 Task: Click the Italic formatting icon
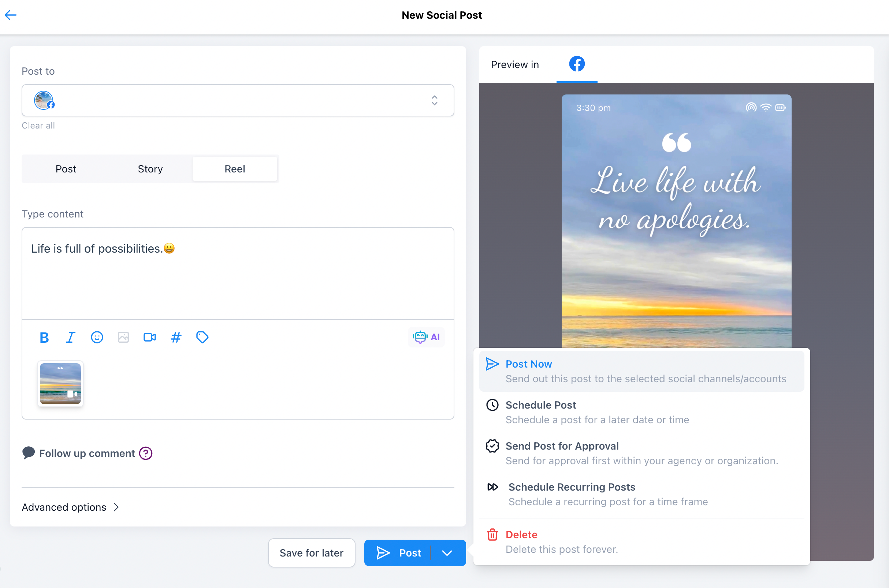[70, 337]
